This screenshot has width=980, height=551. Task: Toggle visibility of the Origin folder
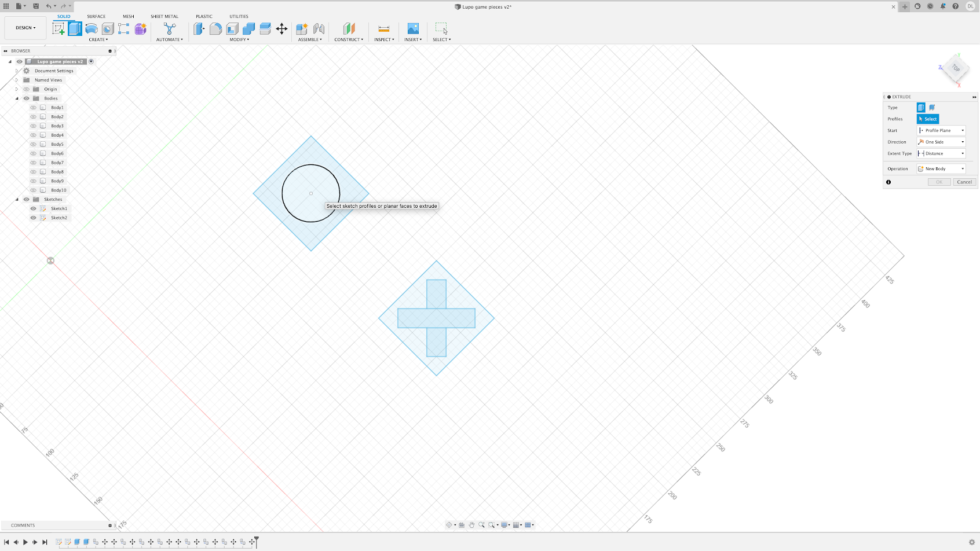pyautogui.click(x=26, y=89)
